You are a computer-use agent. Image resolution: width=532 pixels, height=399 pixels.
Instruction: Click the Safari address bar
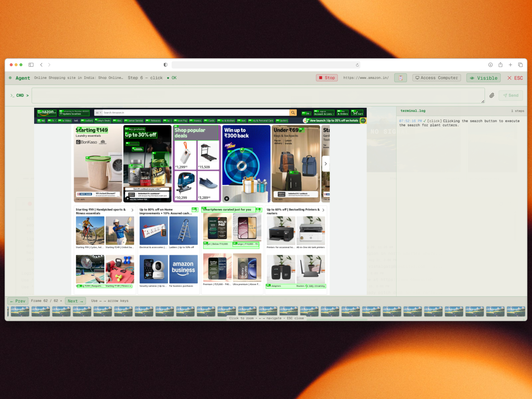[266, 65]
